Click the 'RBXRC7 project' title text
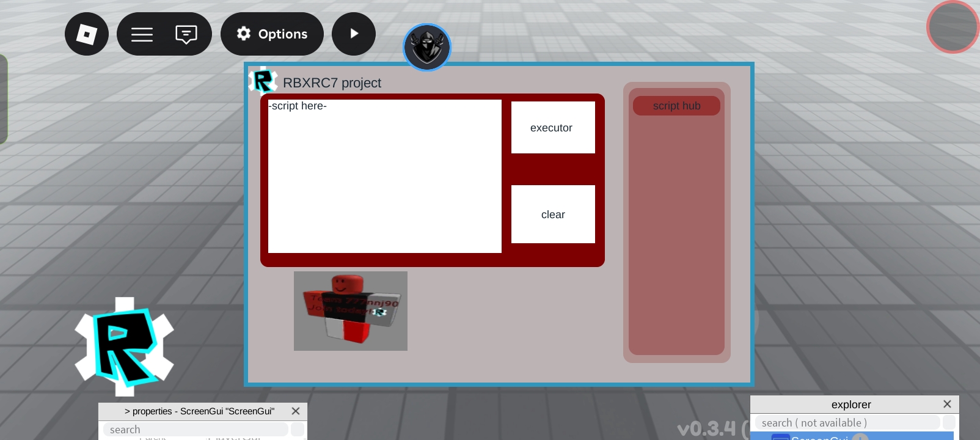 (332, 83)
